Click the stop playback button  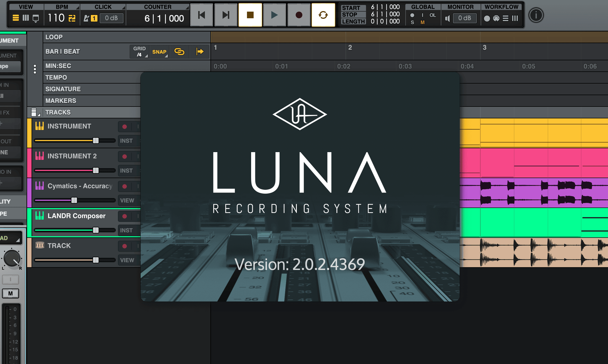point(250,15)
